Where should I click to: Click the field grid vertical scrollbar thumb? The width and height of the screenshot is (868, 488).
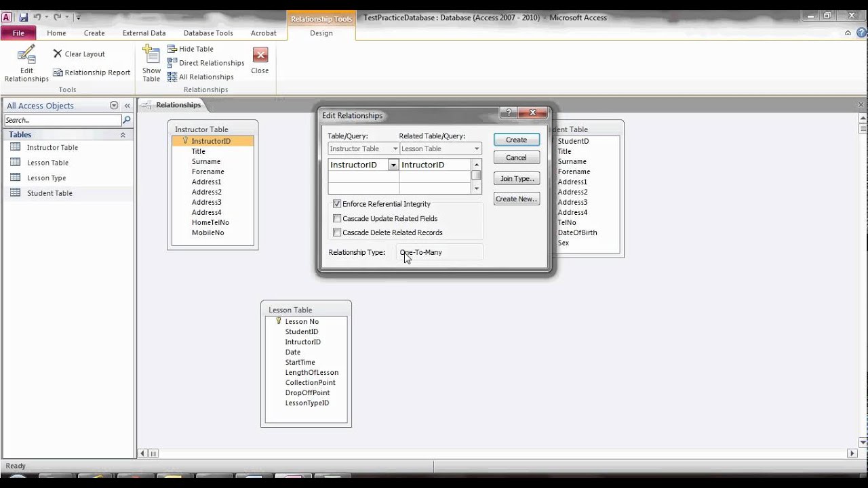476,176
